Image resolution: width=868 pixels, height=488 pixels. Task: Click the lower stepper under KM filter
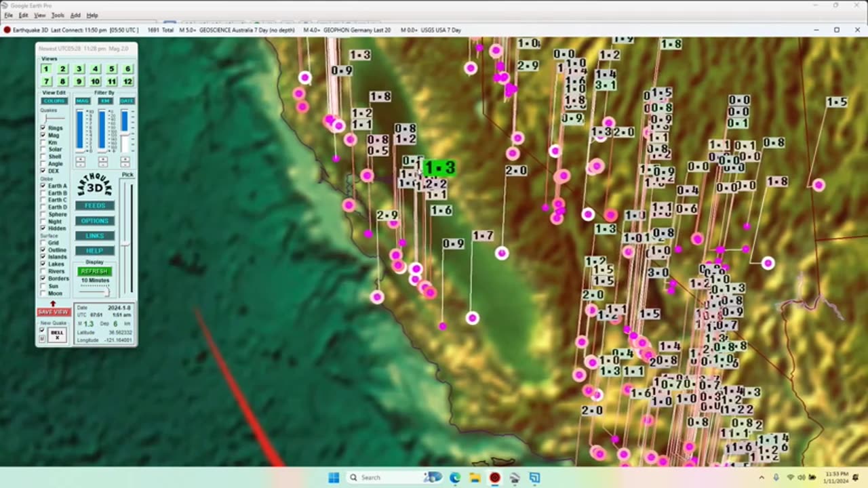click(103, 165)
